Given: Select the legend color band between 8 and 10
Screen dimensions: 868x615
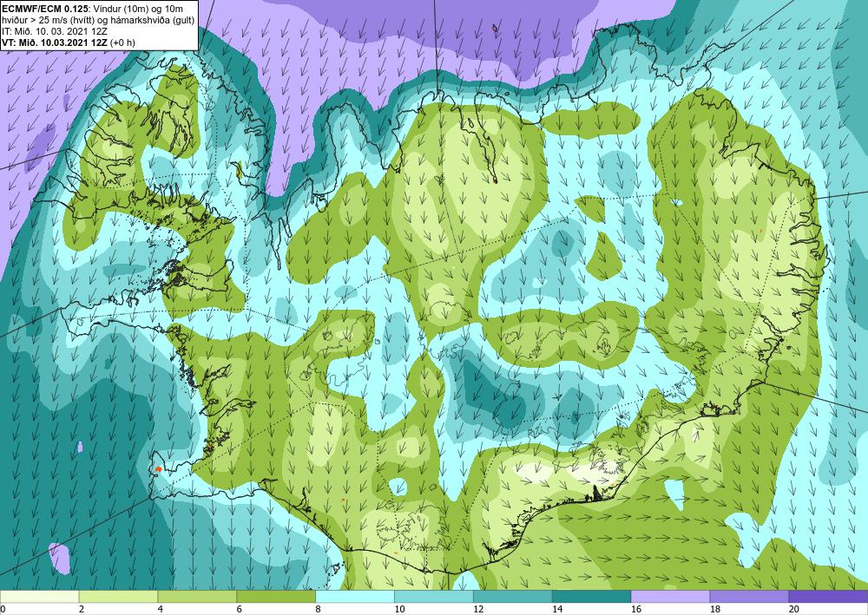Looking at the screenshot, I should point(355,596).
